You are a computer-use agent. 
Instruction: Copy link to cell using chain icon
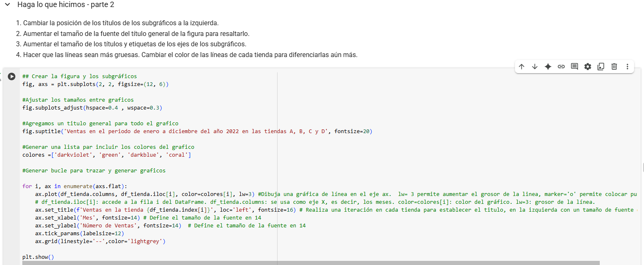coord(561,67)
